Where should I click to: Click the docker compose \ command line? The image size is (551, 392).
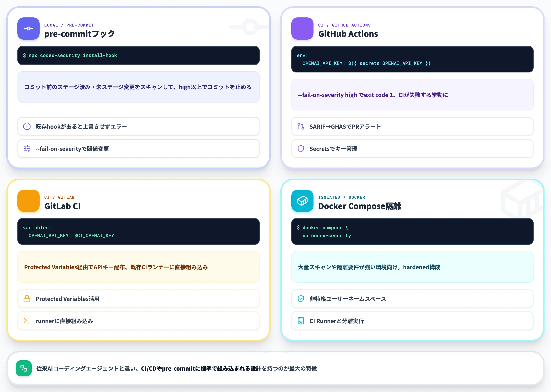coord(322,227)
